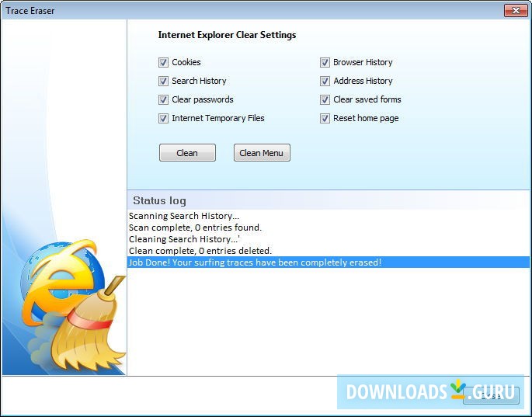Toggle the Search History checkbox
The image size is (532, 417).
163,81
